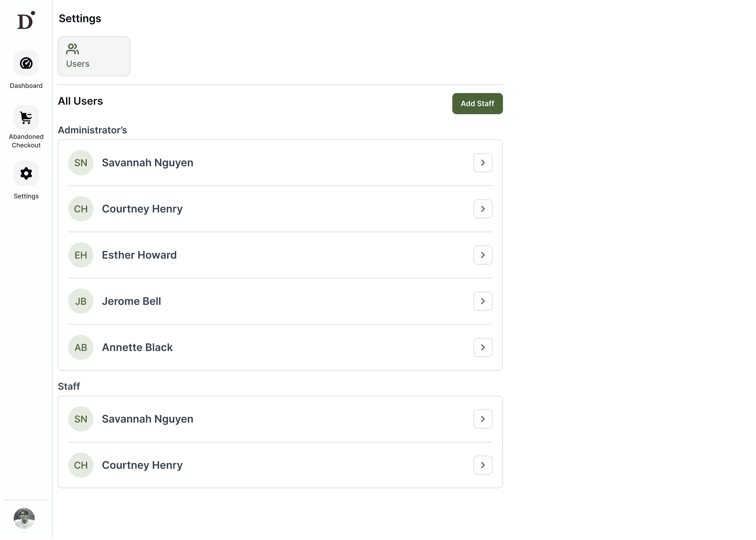Expand Courtney Henry administrator chevron
The width and height of the screenshot is (756, 540).
(483, 209)
